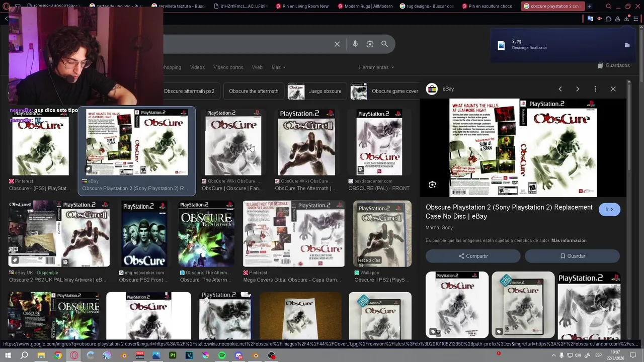This screenshot has height=362, width=644.
Task: Open the 'Pin en Living Room New' tab
Action: 303,6
